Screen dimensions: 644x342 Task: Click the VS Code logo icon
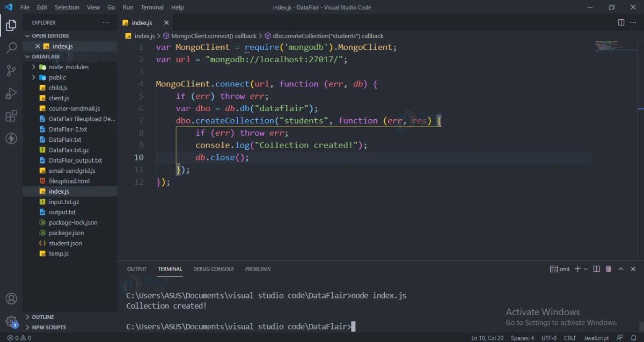click(x=8, y=7)
